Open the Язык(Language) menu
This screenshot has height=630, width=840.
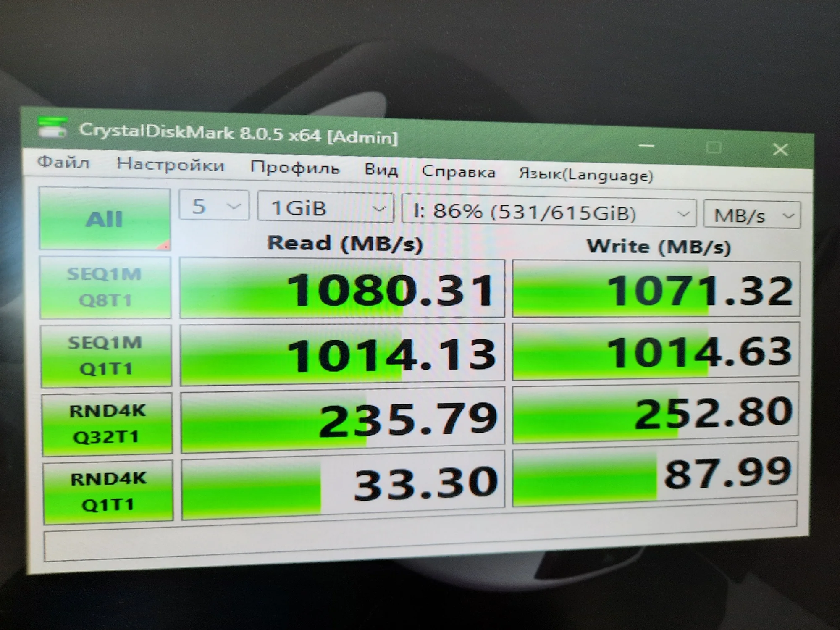point(585,175)
